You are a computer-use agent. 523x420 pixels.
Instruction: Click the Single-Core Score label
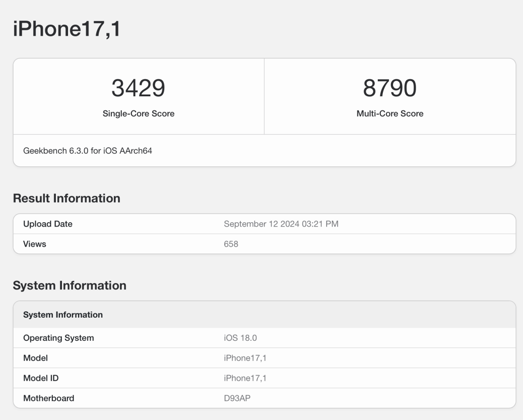tap(138, 113)
